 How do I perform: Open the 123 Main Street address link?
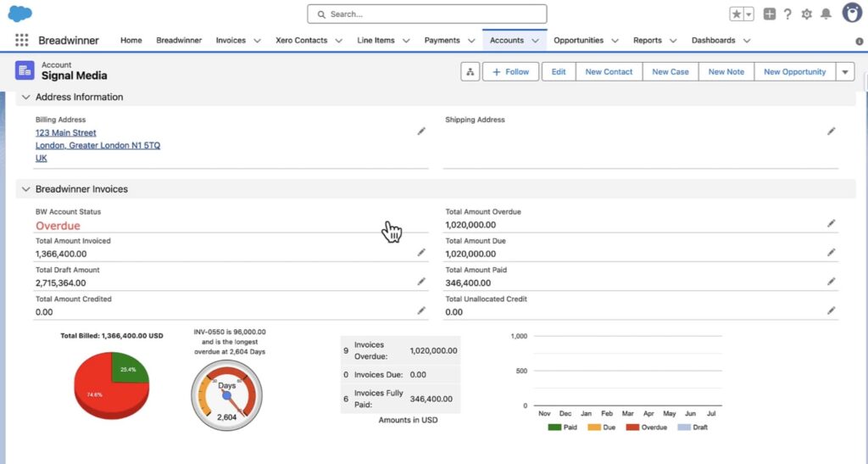(66, 133)
